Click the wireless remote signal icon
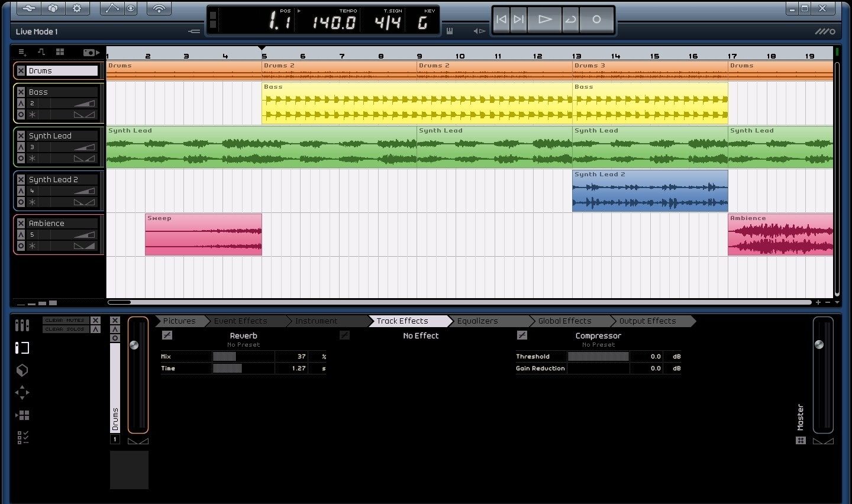The width and height of the screenshot is (852, 504). [159, 8]
